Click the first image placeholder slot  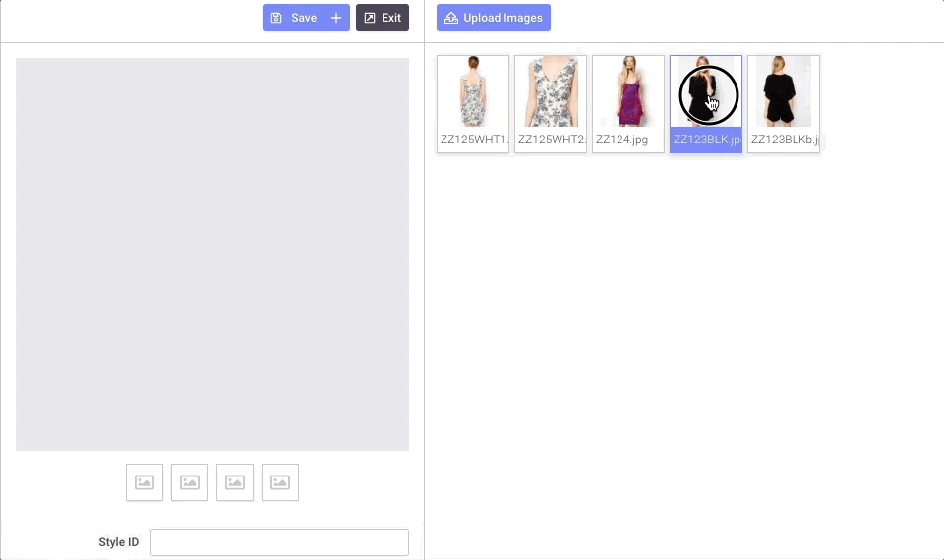145,482
